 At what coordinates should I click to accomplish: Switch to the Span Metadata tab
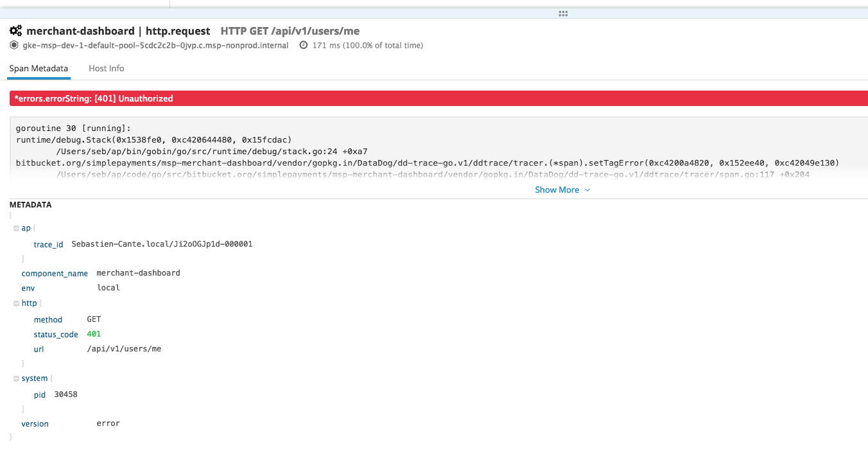tap(39, 68)
